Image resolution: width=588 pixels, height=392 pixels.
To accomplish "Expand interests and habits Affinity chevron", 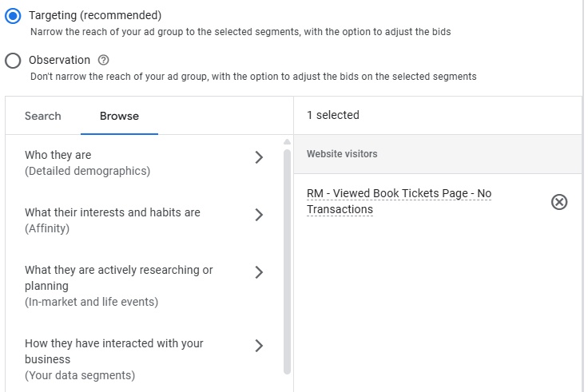I will 259,215.
